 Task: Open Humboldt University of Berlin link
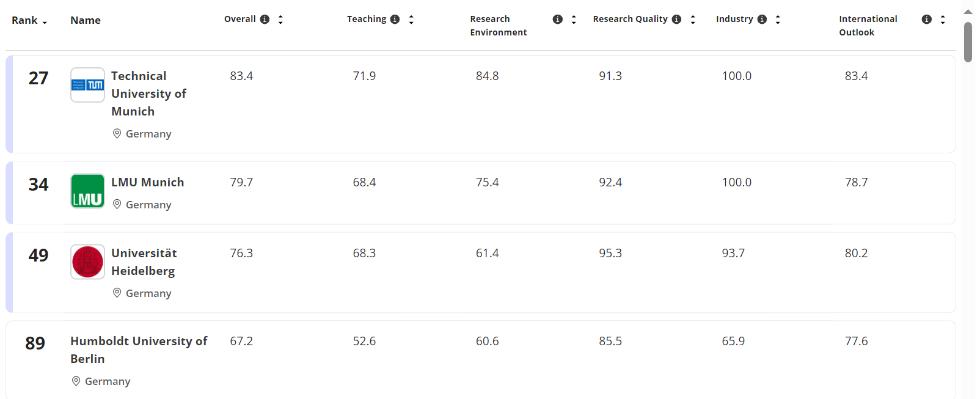139,350
